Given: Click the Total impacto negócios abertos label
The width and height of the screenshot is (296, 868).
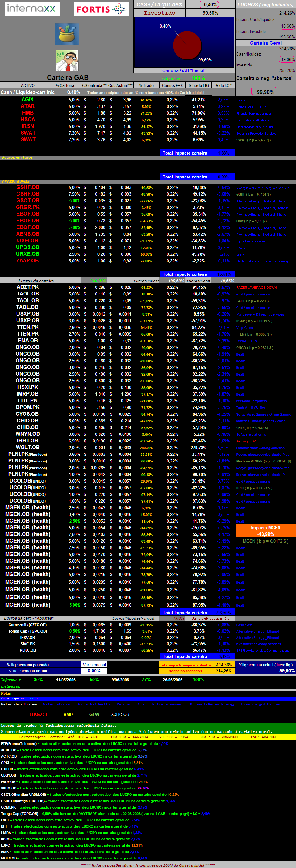Looking at the screenshot, I should click(x=186, y=665).
